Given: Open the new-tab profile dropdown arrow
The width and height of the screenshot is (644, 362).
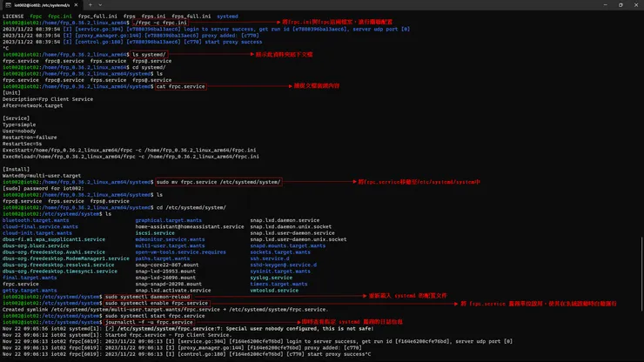Looking at the screenshot, I should 100,5.
